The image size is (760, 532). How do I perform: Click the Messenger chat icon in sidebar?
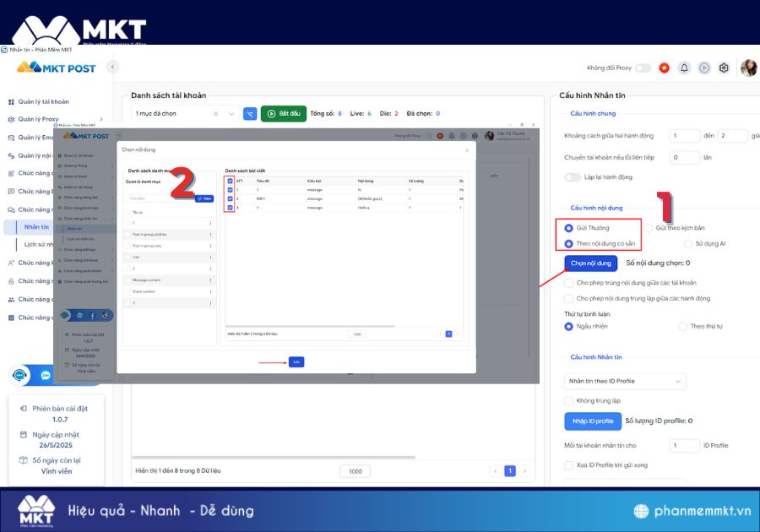point(46,375)
